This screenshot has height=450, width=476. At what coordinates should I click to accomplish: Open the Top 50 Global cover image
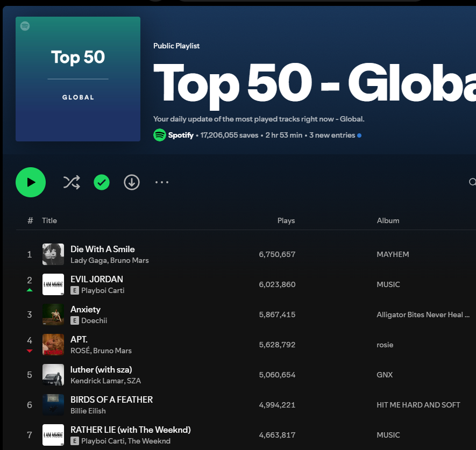point(78,79)
